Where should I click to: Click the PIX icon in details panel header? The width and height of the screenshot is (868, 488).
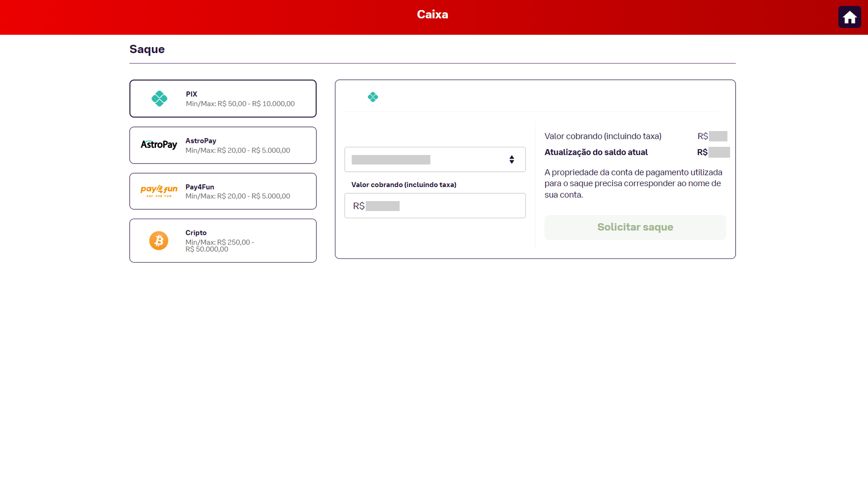coord(373,97)
